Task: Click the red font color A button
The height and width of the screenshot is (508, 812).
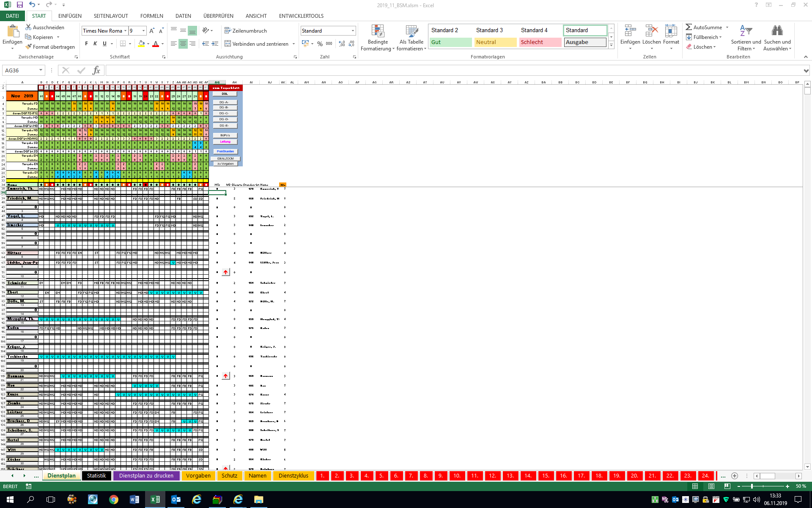Action: tap(156, 44)
